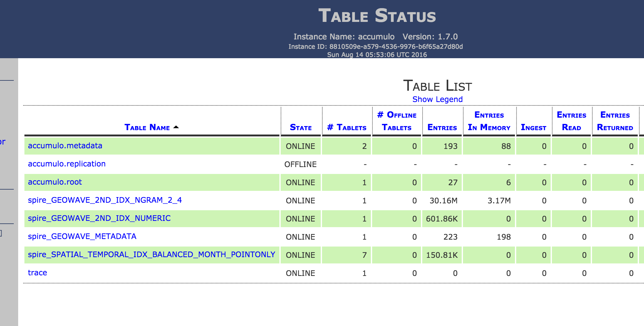This screenshot has width=644, height=326.
Task: Sort tables by Entries count
Action: [x=442, y=127]
